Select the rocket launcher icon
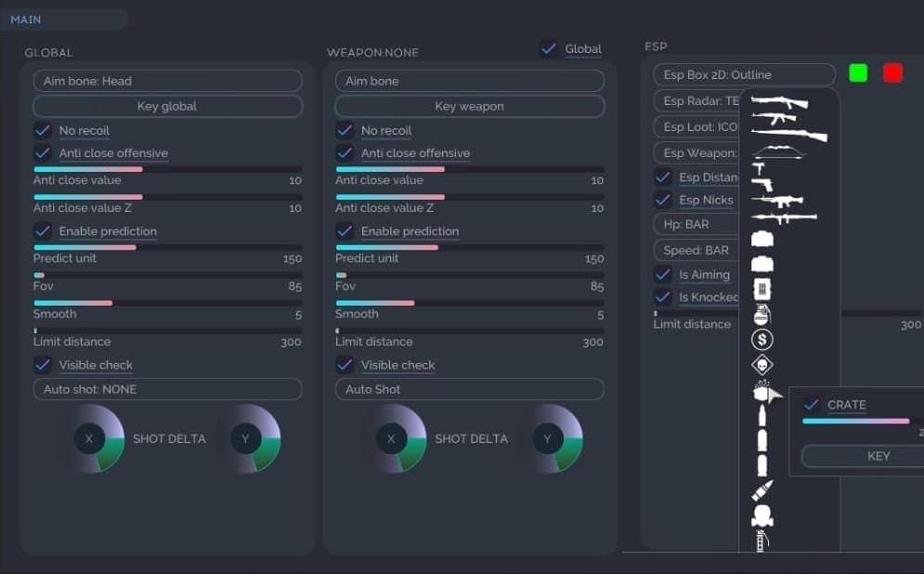The width and height of the screenshot is (924, 574). (785, 217)
